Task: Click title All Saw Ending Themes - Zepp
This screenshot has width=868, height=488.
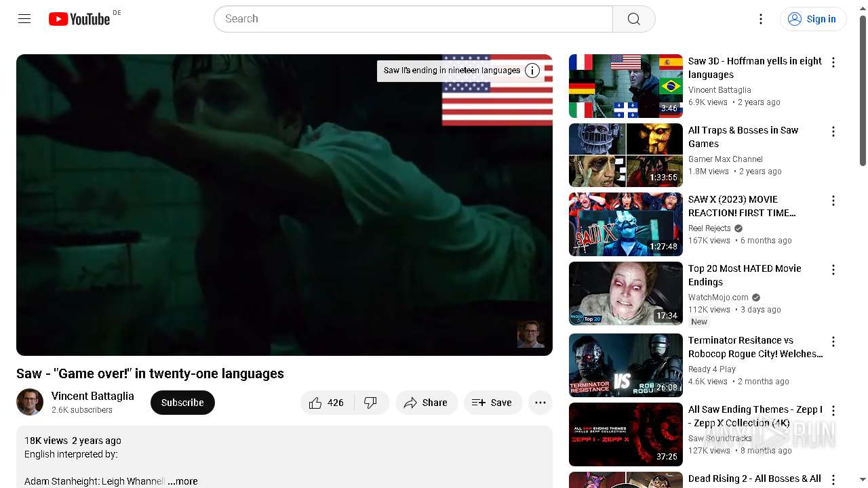Action: pyautogui.click(x=755, y=416)
